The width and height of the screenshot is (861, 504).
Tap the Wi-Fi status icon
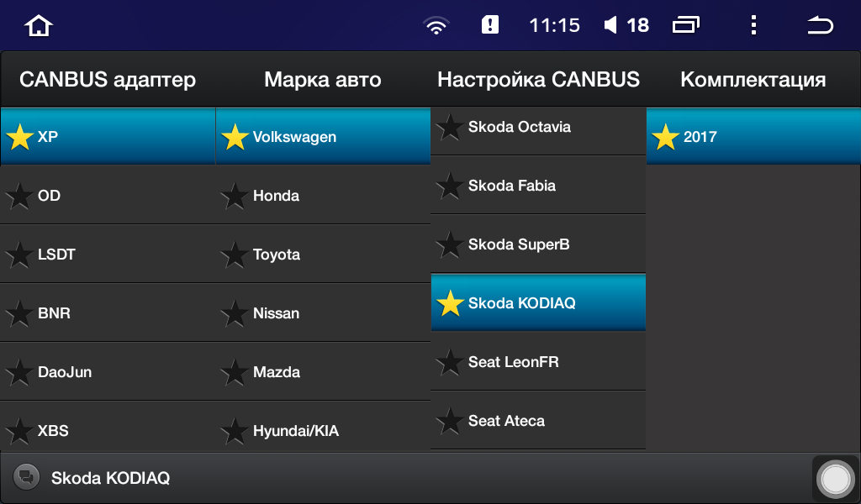436,25
